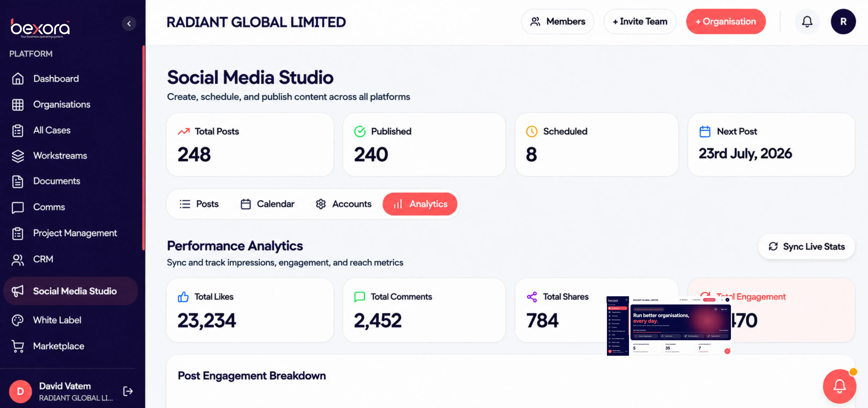The height and width of the screenshot is (408, 868).
Task: Click the 248 total posts value
Action: pos(194,155)
